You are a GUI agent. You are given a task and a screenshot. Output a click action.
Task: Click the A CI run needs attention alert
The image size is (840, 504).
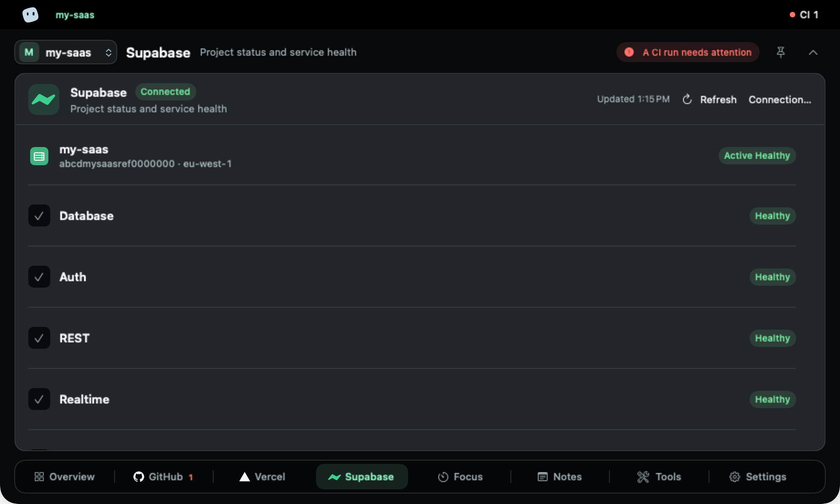(x=688, y=52)
